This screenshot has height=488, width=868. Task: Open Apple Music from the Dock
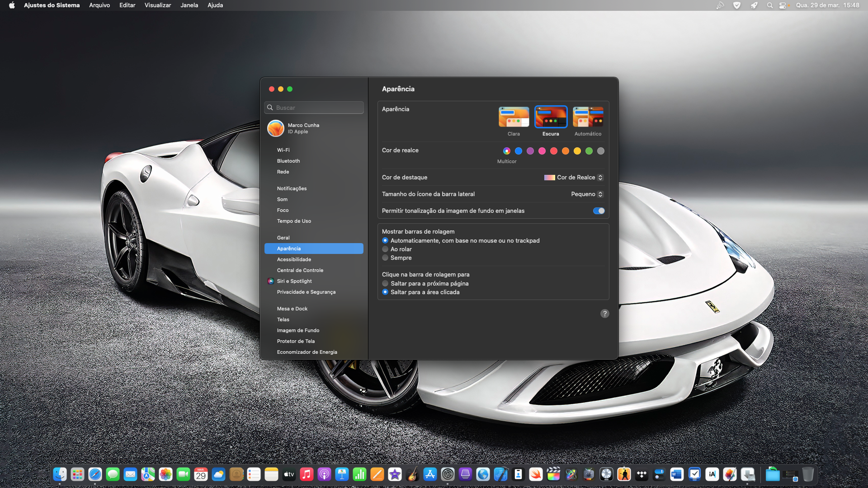pos(307,474)
